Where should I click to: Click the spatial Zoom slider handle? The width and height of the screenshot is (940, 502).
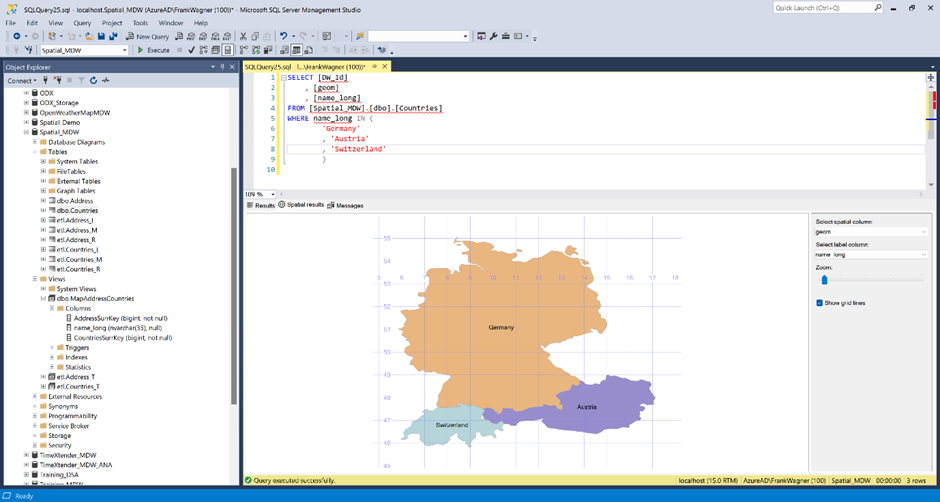tap(824, 279)
